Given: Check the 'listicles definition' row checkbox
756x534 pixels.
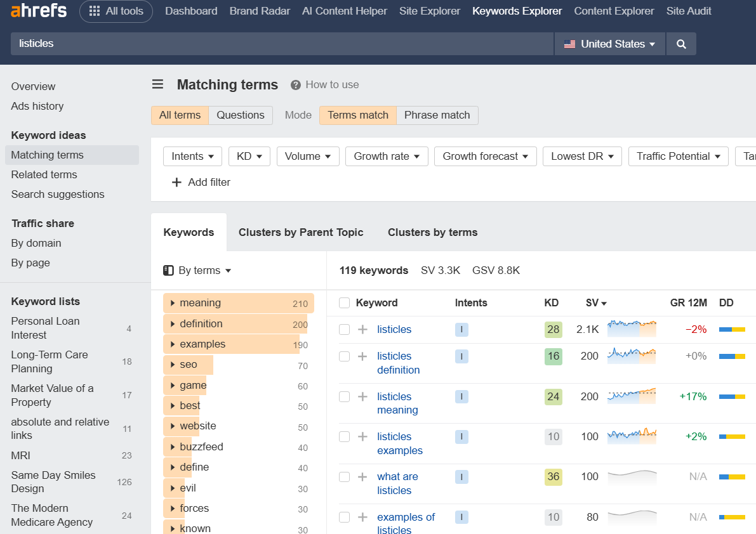Looking at the screenshot, I should pyautogui.click(x=344, y=356).
